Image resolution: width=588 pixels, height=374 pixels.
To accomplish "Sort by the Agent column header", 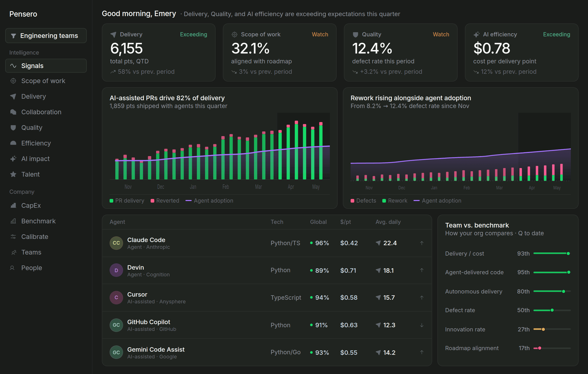I will (x=117, y=222).
